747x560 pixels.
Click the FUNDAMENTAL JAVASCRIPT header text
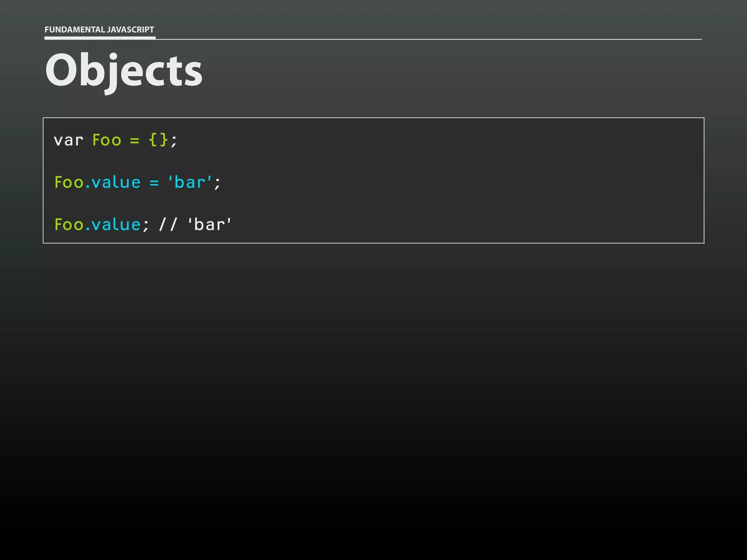pos(99,30)
